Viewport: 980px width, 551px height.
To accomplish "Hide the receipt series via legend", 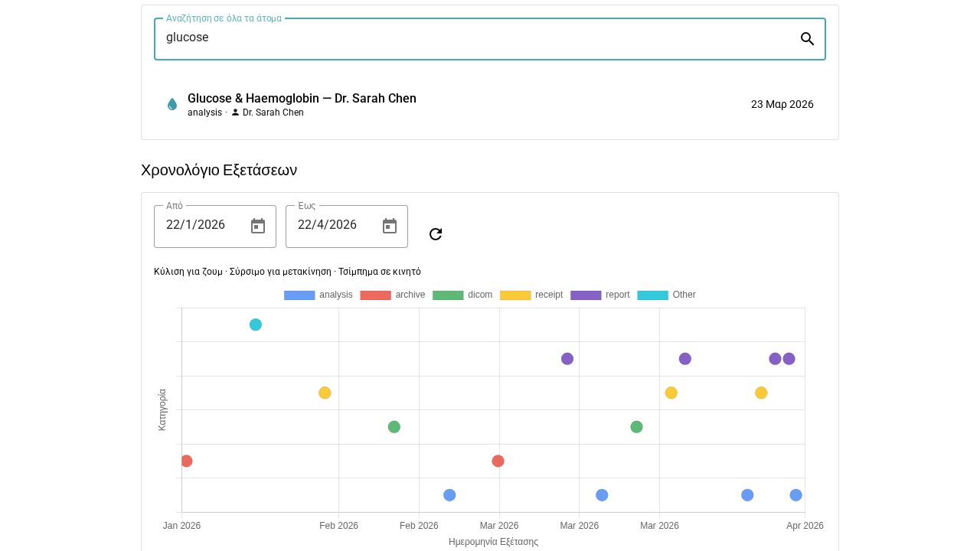I will pyautogui.click(x=531, y=295).
